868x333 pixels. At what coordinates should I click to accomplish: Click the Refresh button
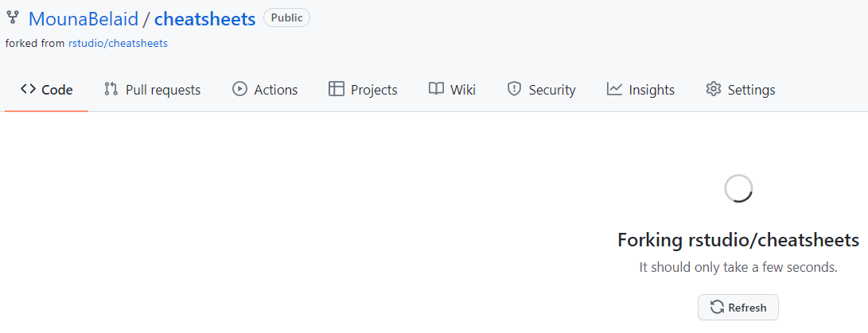tap(738, 308)
